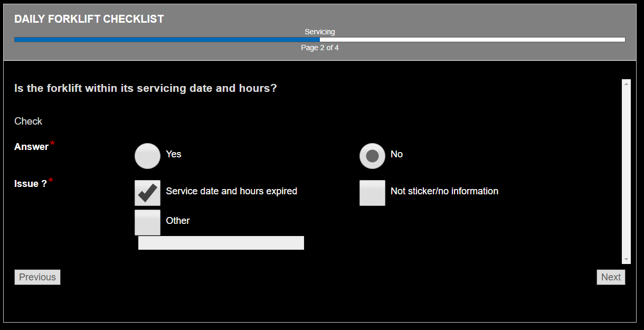The width and height of the screenshot is (644, 330).
Task: Click the Servicing section label
Action: pos(320,32)
